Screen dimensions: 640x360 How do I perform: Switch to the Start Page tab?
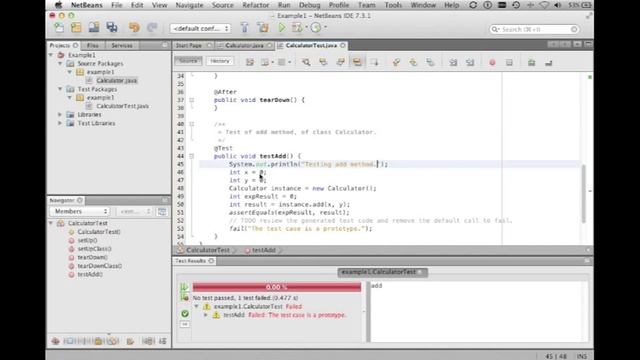coord(189,45)
